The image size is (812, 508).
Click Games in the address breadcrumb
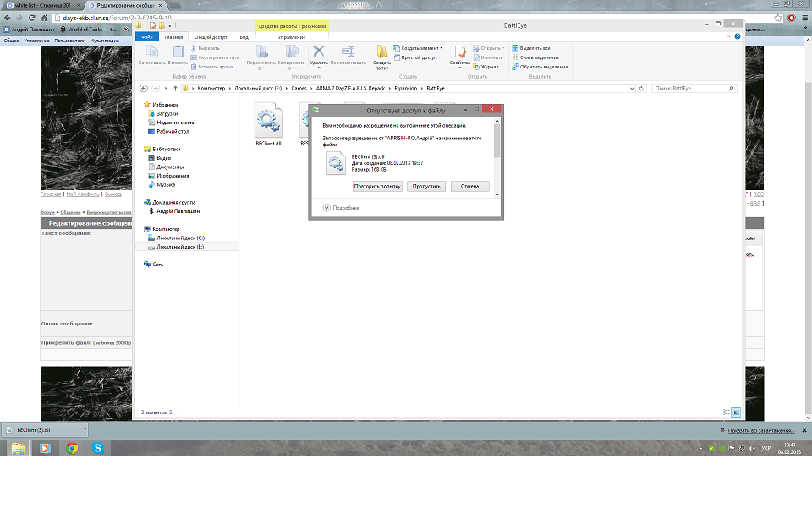(299, 89)
